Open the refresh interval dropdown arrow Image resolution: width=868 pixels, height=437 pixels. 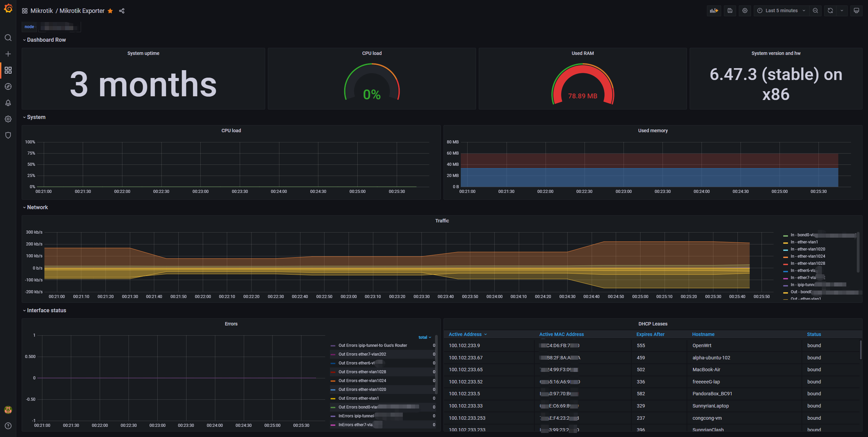(842, 11)
